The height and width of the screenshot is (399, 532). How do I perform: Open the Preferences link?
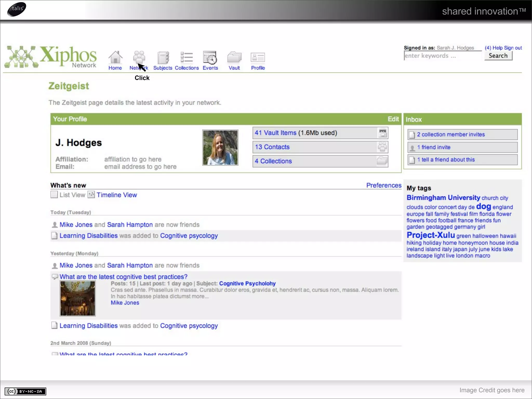[384, 185]
